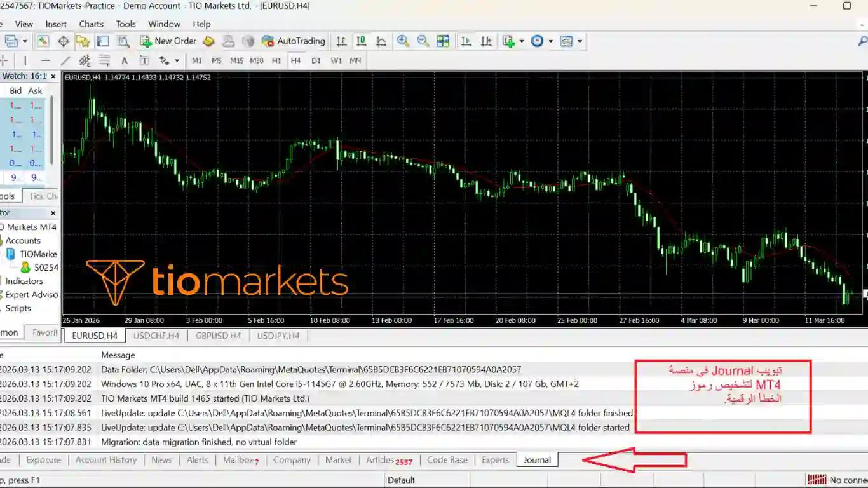868x488 pixels.
Task: Close the Navigator panel
Action: (x=53, y=213)
